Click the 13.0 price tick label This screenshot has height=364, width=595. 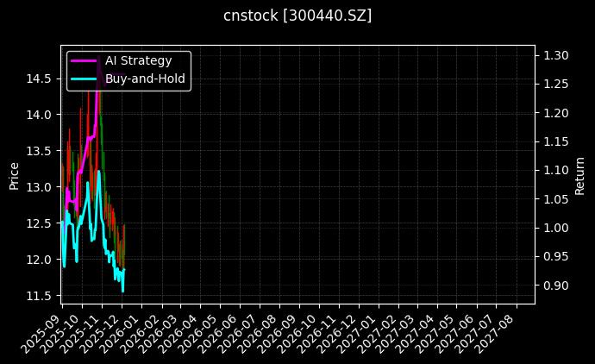40,187
